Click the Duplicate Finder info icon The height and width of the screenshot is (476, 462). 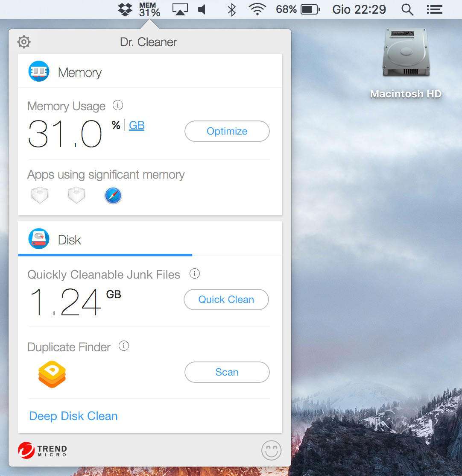click(124, 346)
